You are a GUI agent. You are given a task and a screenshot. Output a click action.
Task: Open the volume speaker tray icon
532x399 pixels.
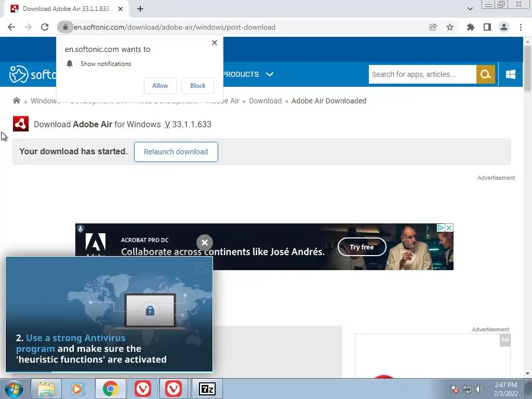pyautogui.click(x=480, y=389)
